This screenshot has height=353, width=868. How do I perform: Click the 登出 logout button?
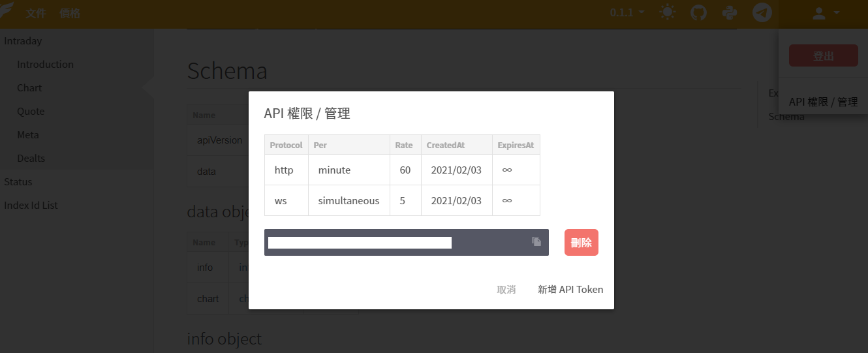(824, 56)
